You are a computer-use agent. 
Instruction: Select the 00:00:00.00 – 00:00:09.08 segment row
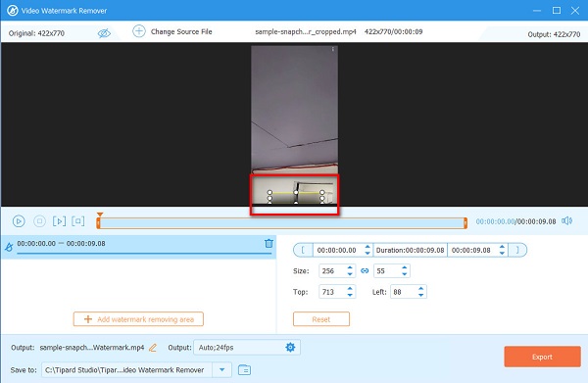(138, 247)
